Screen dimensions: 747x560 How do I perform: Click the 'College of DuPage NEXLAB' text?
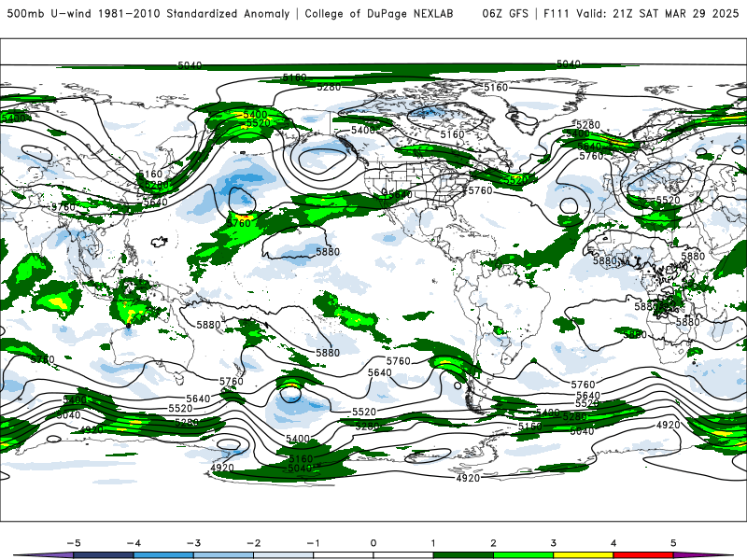click(x=379, y=13)
